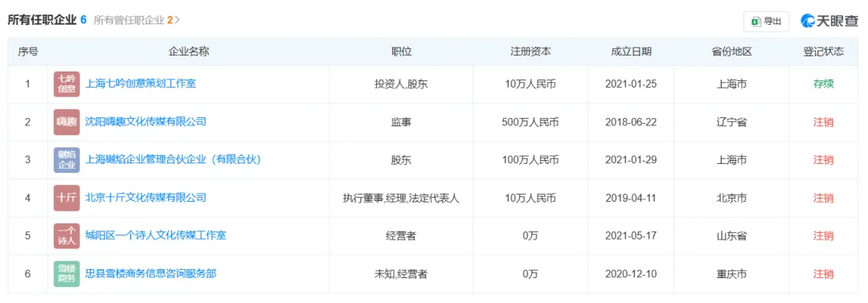The width and height of the screenshot is (868, 303).
Task: Click the 七吟创意 company logo icon
Action: pos(67,84)
